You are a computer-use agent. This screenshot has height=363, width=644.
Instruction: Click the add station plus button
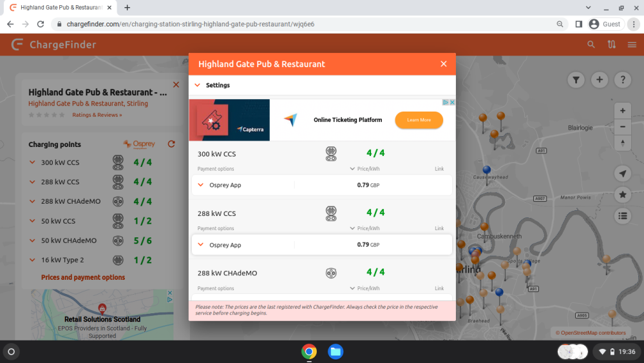click(599, 80)
